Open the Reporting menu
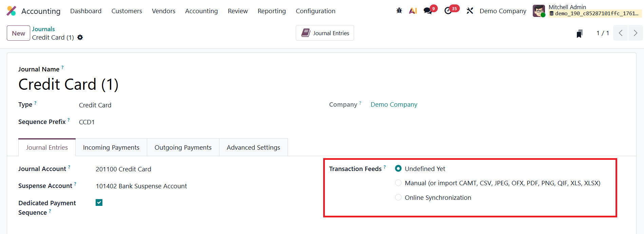The image size is (644, 234). 272,11
